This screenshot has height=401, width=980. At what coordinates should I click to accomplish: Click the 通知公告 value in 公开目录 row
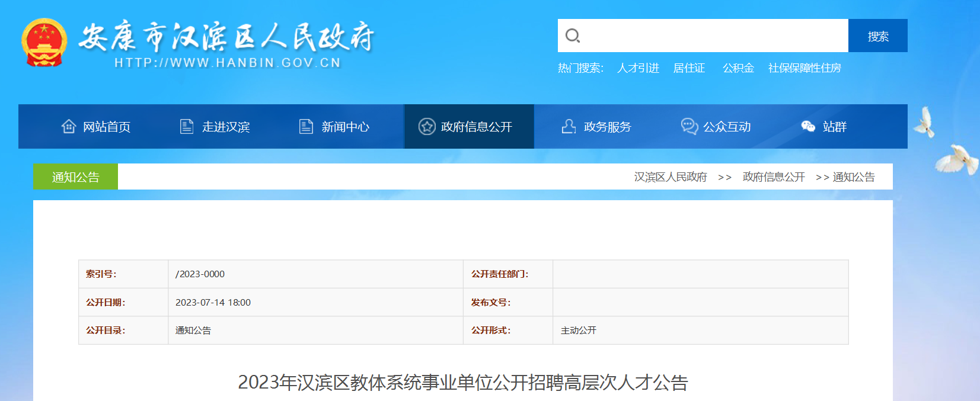(193, 331)
